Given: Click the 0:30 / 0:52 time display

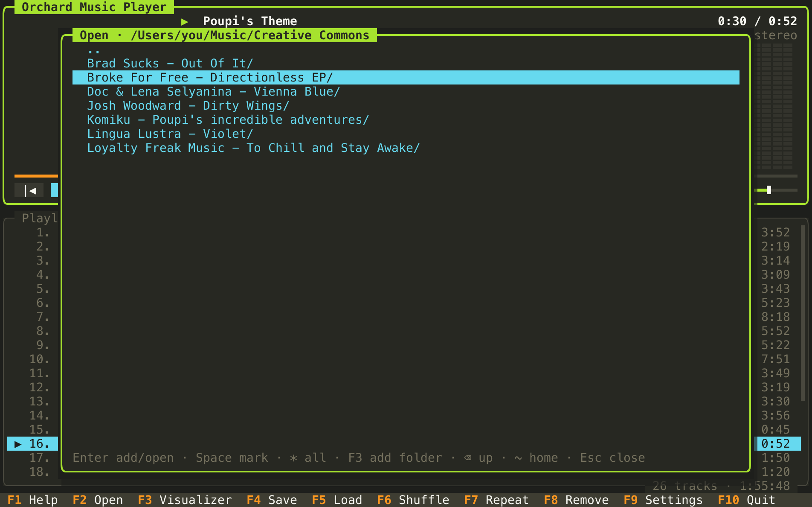Looking at the screenshot, I should pyautogui.click(x=757, y=21).
